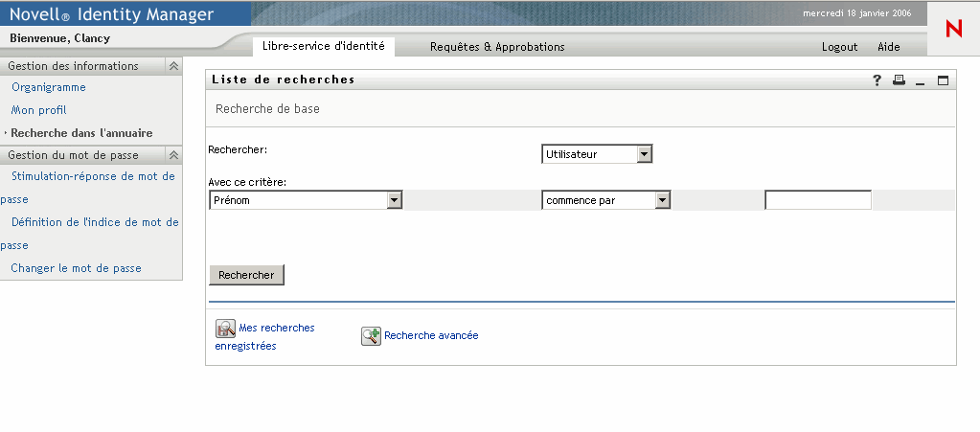This screenshot has width=980, height=432.
Task: Click the advanced search plus magnifier icon
Action: [x=371, y=335]
